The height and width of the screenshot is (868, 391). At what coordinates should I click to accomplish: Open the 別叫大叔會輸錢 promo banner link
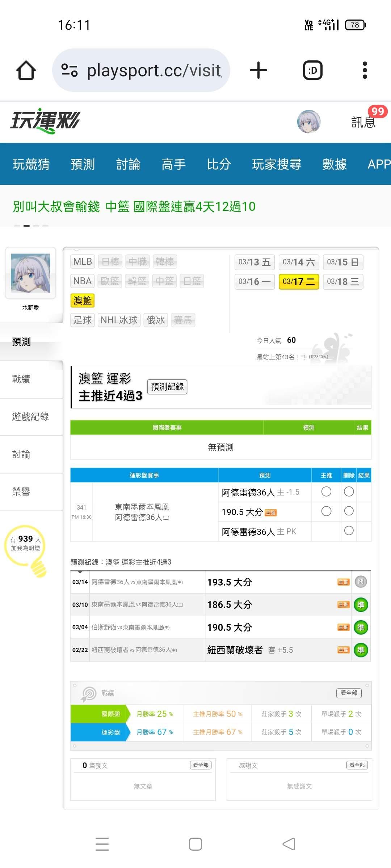(x=134, y=207)
